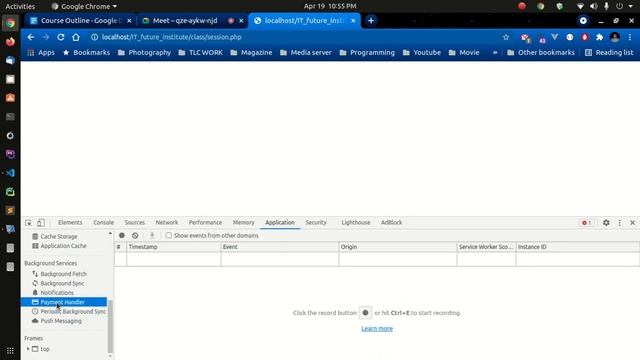Bookmark this page with the star icon
Screen dimensions: 640x360
(506, 37)
